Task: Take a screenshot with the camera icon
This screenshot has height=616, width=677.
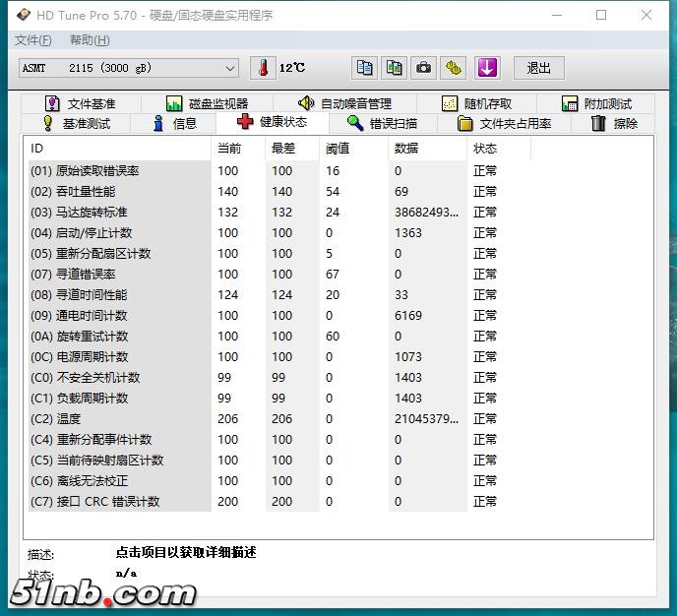Action: pyautogui.click(x=423, y=68)
